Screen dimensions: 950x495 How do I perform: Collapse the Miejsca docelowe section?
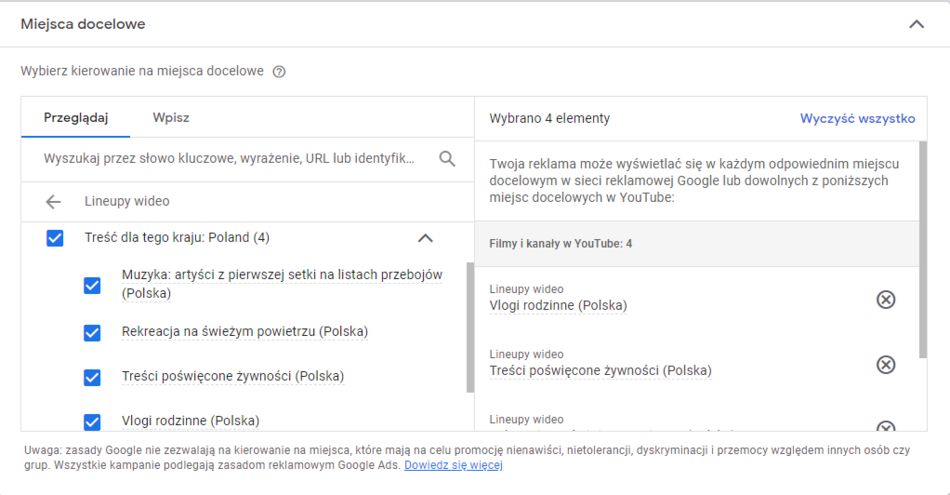(916, 24)
